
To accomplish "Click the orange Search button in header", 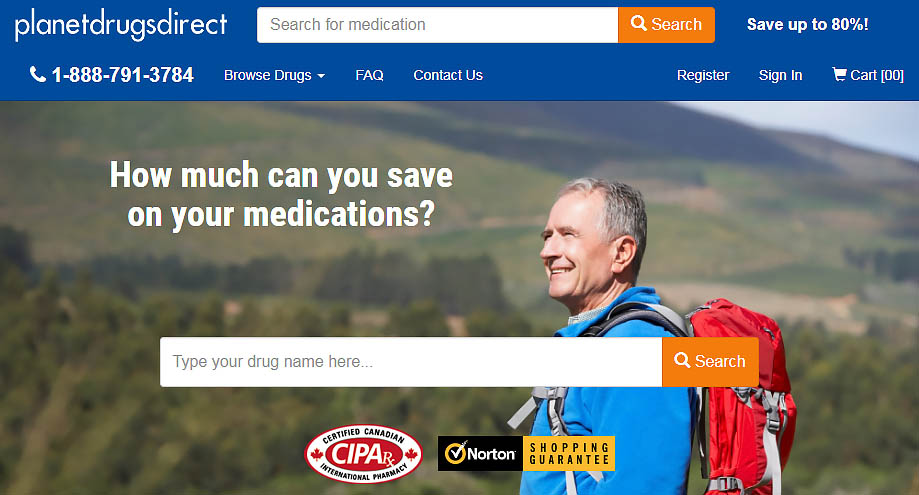I will (666, 25).
